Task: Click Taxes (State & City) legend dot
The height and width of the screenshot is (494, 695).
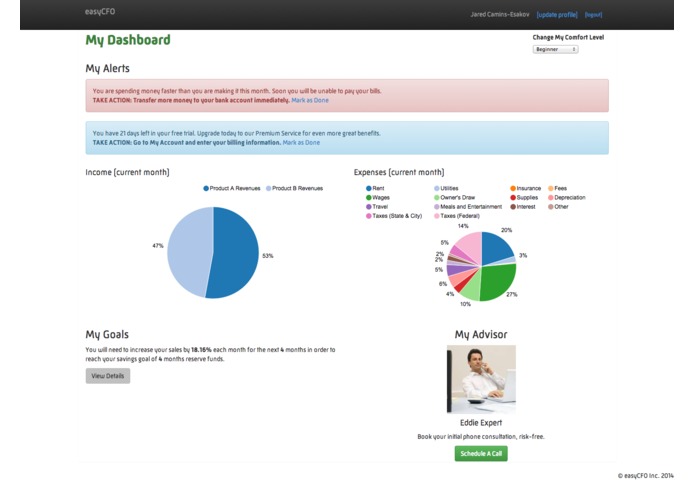Action: pos(368,216)
